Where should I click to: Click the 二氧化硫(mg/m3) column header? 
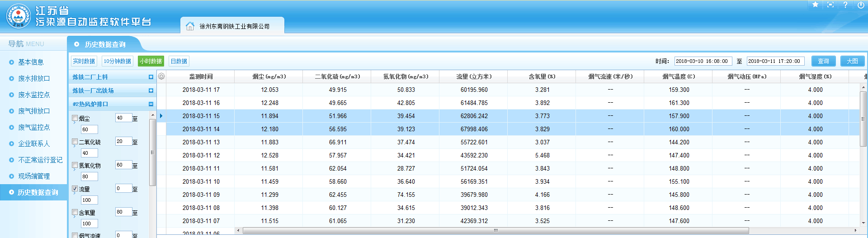337,76
